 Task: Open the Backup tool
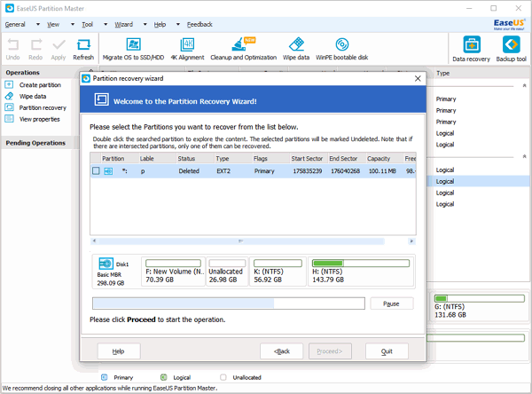(512, 49)
